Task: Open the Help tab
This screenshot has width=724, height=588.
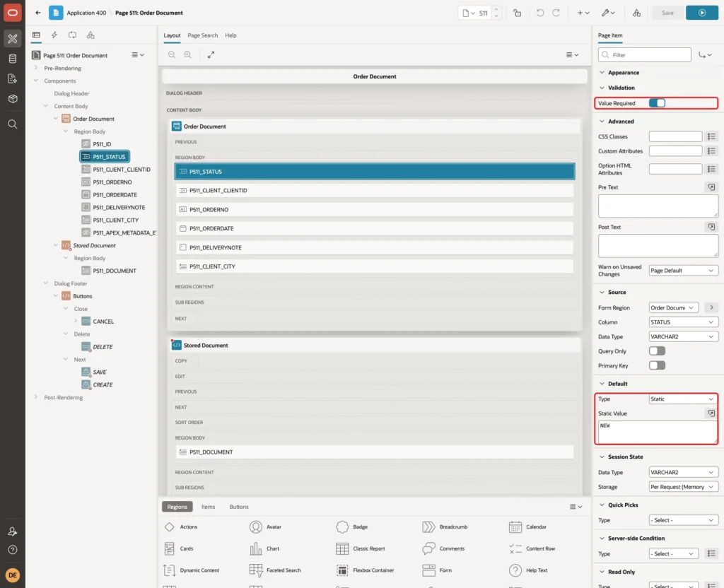Action: click(230, 35)
